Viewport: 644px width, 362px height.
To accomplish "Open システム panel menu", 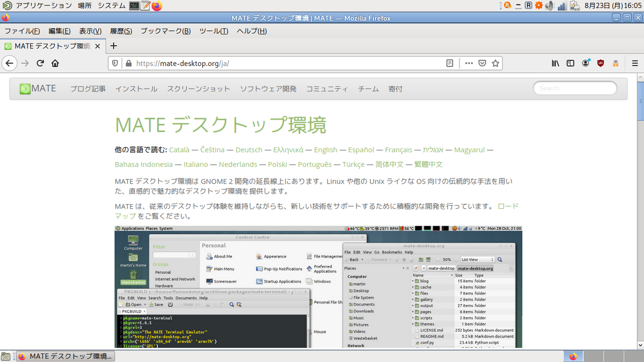I will point(111,6).
